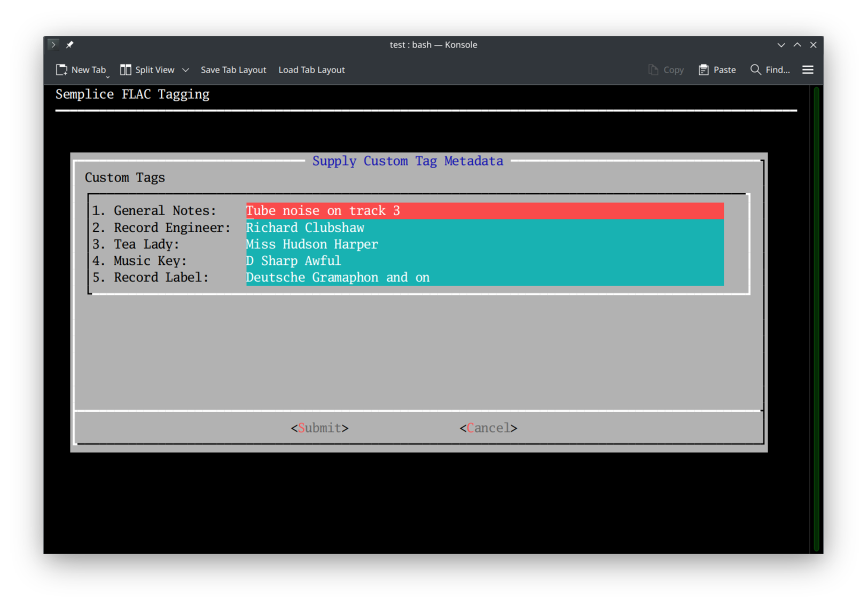Click the window shade chevron in title bar

(781, 45)
